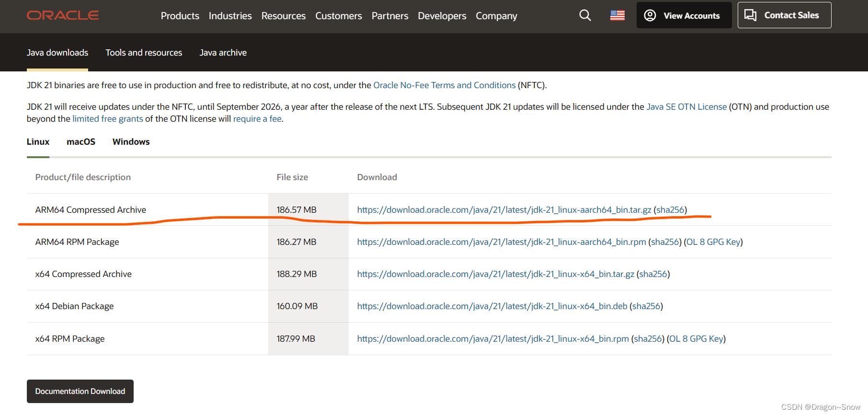
Task: Click the Product/file description column header
Action: pos(83,177)
